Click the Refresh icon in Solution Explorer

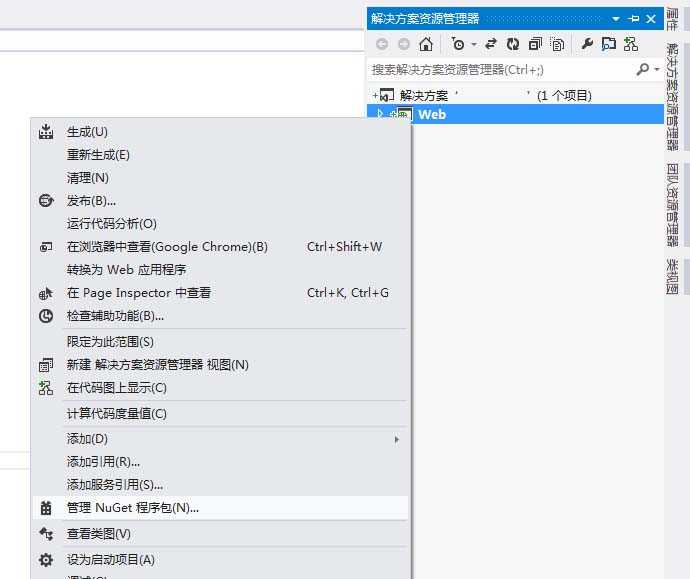(513, 44)
